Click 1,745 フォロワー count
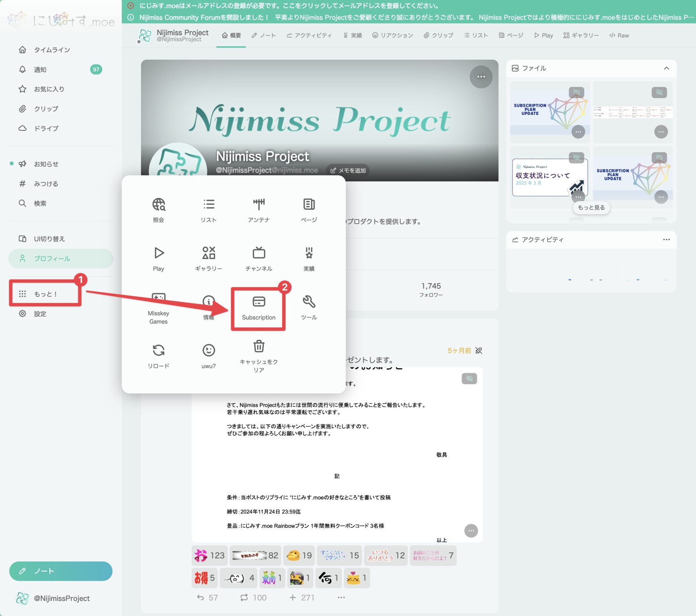Image resolution: width=696 pixels, height=616 pixels. (431, 290)
